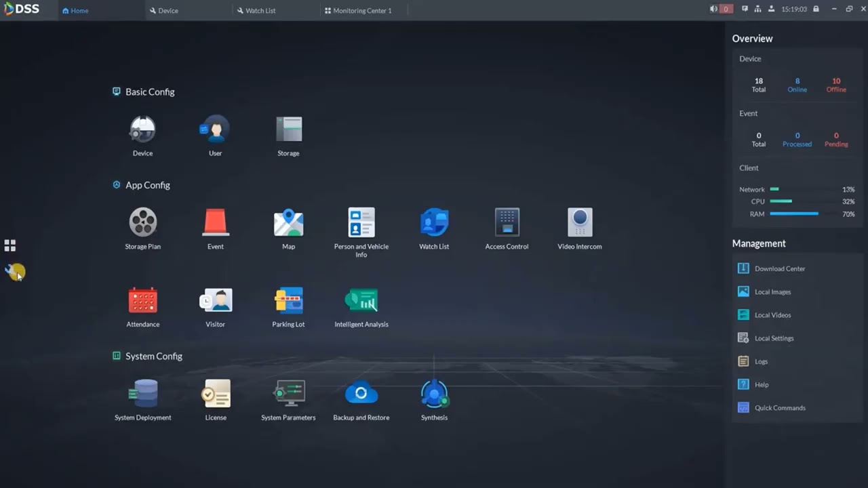Click the Basic Config section heading
Image resolution: width=868 pixels, height=488 pixels.
150,91
